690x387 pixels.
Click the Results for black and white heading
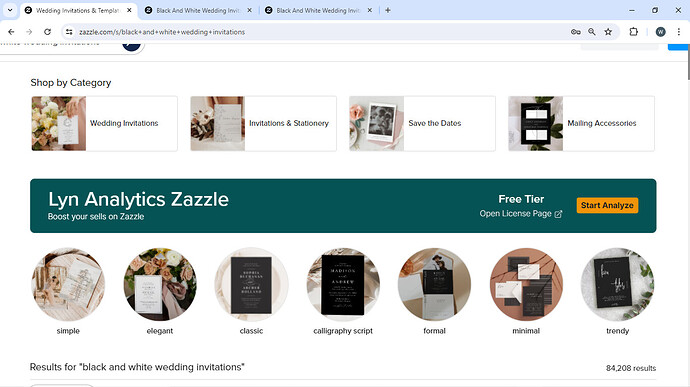pyautogui.click(x=137, y=367)
